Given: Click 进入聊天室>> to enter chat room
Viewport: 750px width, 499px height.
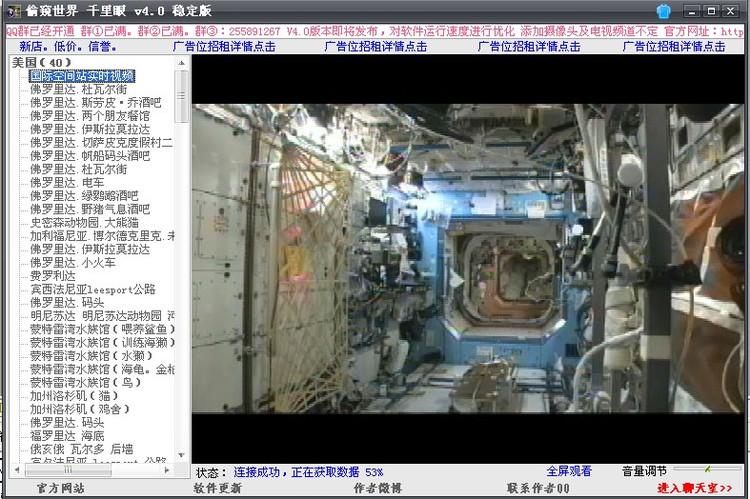Looking at the screenshot, I should [695, 488].
